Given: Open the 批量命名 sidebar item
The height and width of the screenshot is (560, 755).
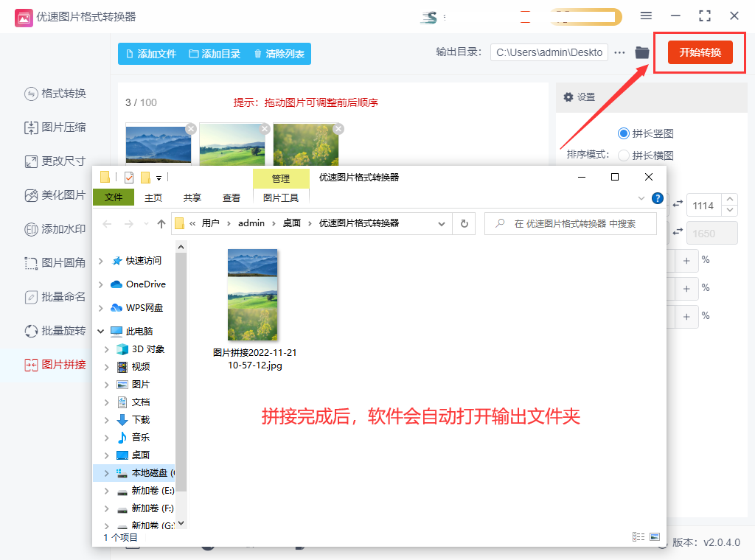Looking at the screenshot, I should coord(55,297).
